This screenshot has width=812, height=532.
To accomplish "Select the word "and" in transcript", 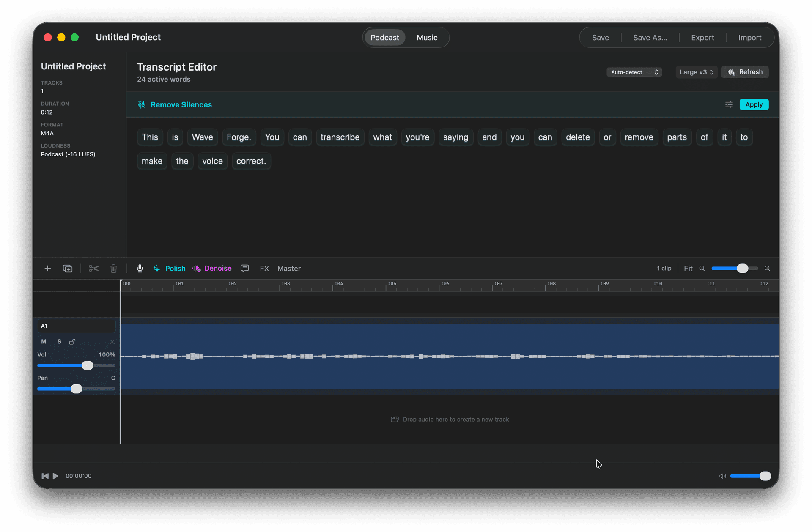I will pos(489,137).
